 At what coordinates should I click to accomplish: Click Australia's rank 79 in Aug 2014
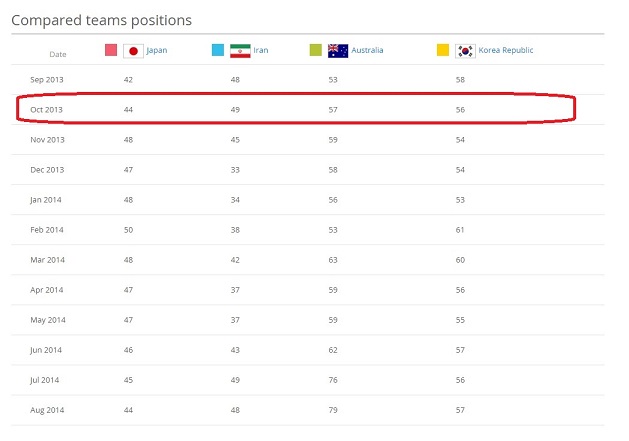click(334, 411)
